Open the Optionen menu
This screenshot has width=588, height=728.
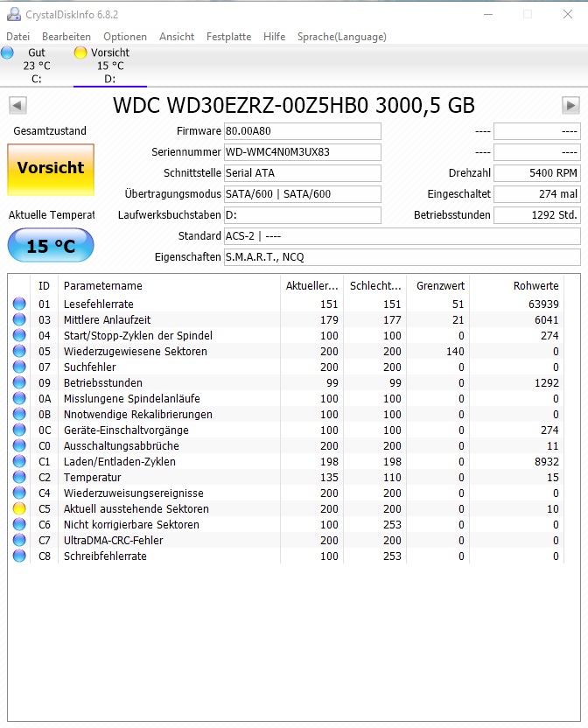(125, 37)
